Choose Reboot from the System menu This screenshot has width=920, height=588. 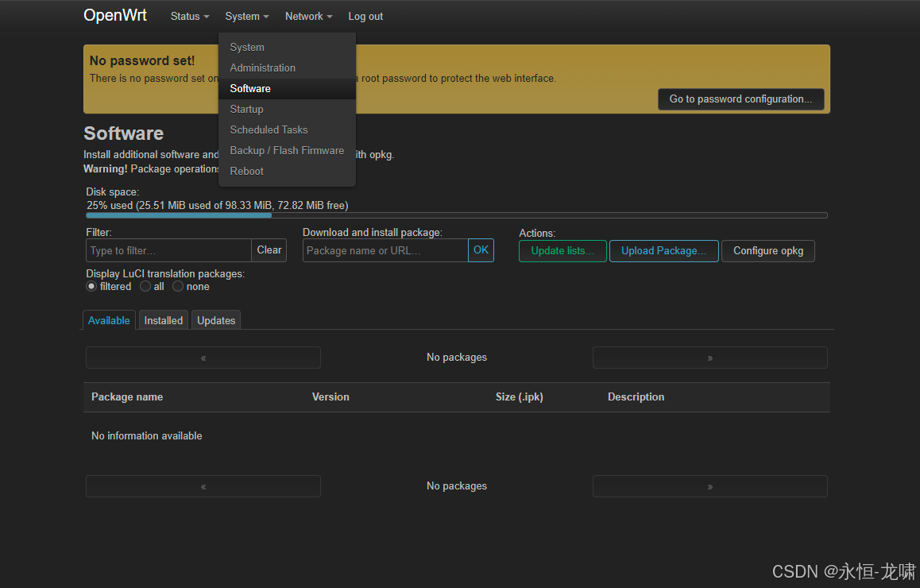[287, 171]
